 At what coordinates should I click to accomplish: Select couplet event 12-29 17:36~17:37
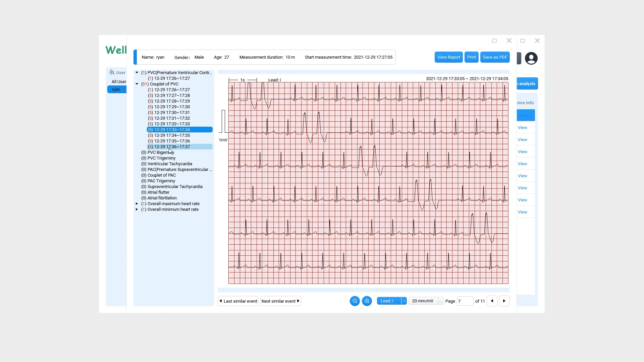coord(179,146)
